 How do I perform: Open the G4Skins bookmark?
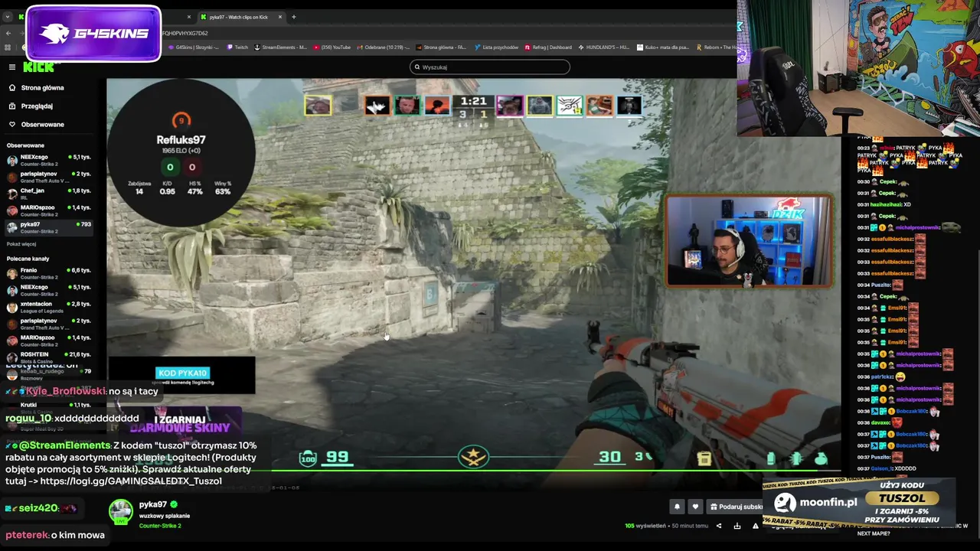193,47
